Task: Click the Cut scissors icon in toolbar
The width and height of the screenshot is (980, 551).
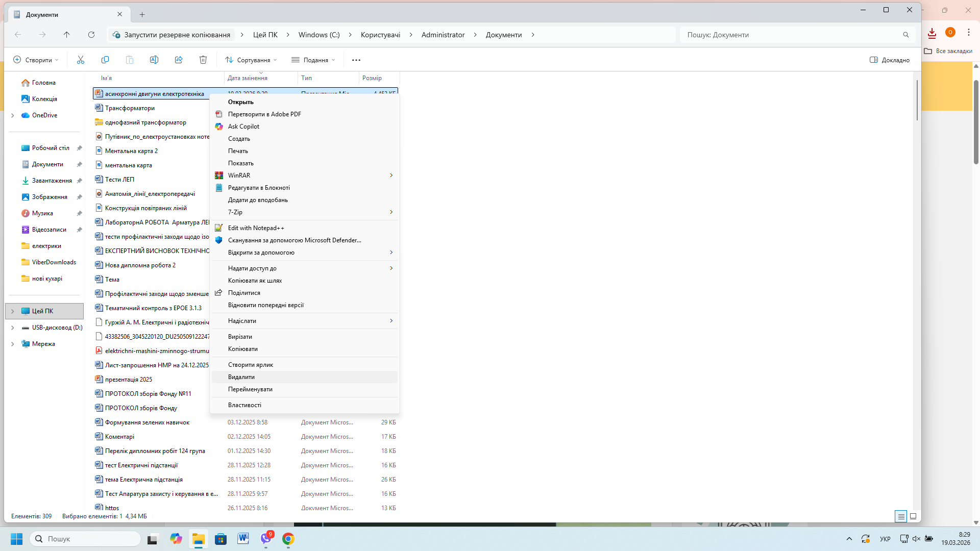Action: [81, 60]
